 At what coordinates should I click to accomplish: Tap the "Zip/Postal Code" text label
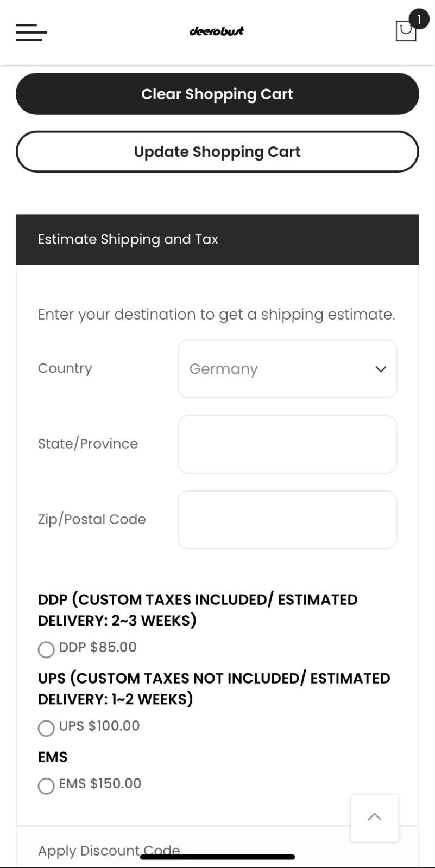point(92,519)
